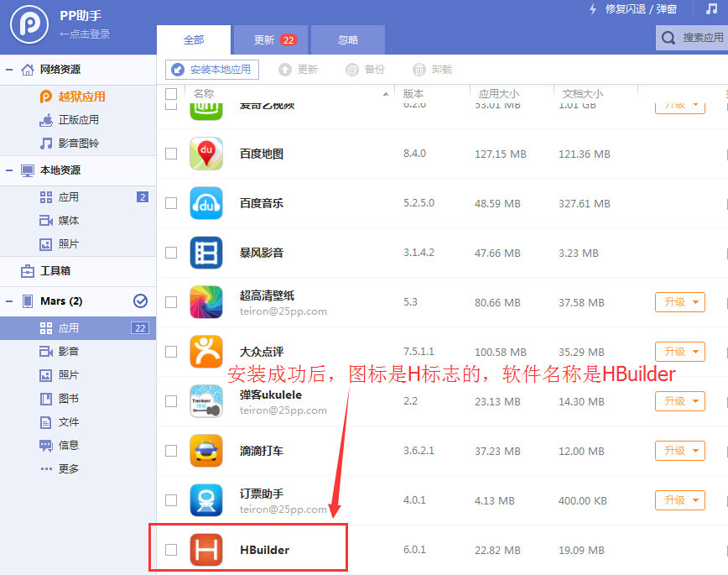Screen dimensions: 728x575
Task: Click 安装本地应用 button
Action: pyautogui.click(x=212, y=70)
